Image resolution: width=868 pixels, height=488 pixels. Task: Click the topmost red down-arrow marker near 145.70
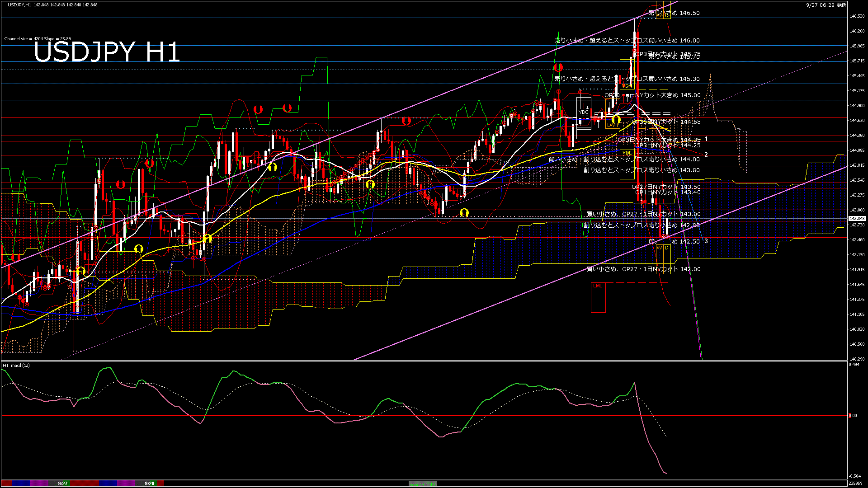(x=558, y=67)
